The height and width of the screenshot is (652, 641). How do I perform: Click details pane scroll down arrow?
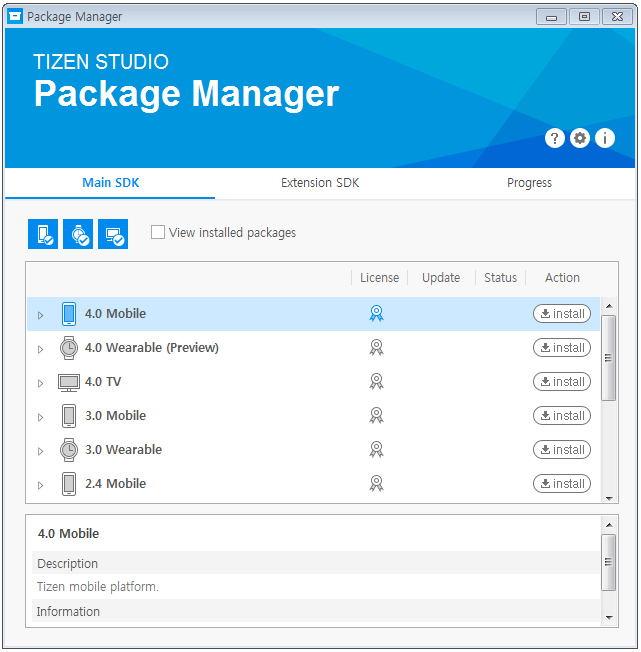point(609,617)
